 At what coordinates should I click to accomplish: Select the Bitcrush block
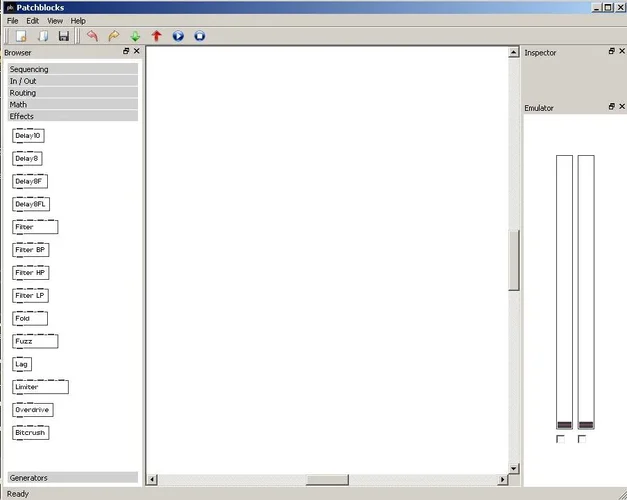(x=30, y=432)
